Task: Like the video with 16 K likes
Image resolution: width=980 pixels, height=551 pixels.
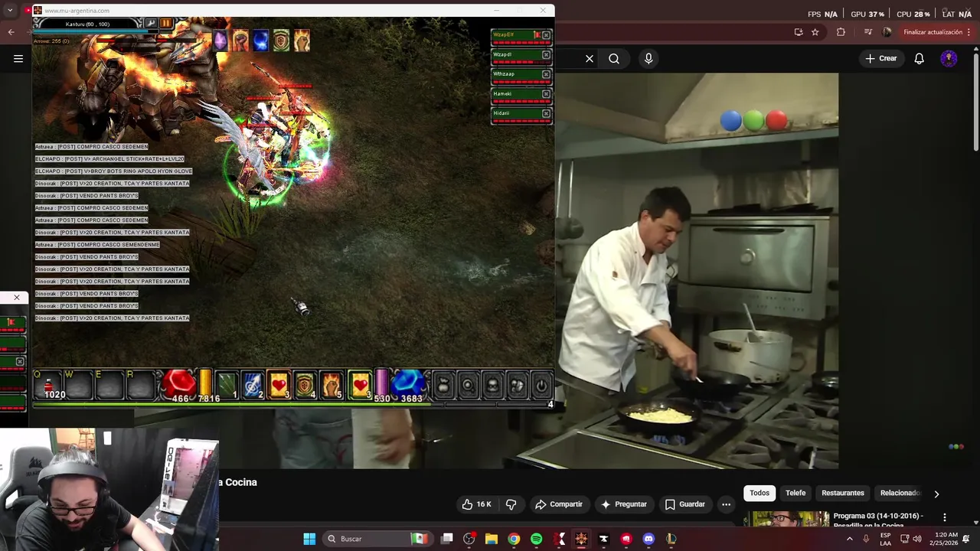Action: click(476, 504)
